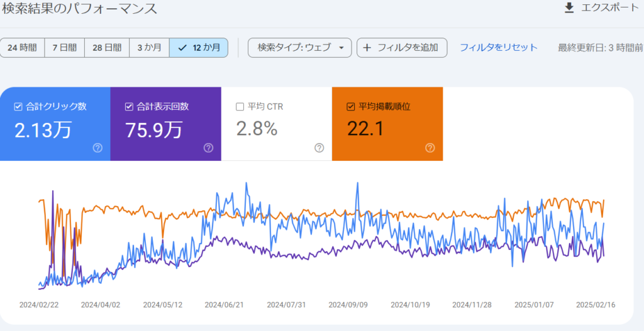This screenshot has height=331, width=644.
Task: Toggle the 合計表示回数 checkbox
Action: [129, 107]
